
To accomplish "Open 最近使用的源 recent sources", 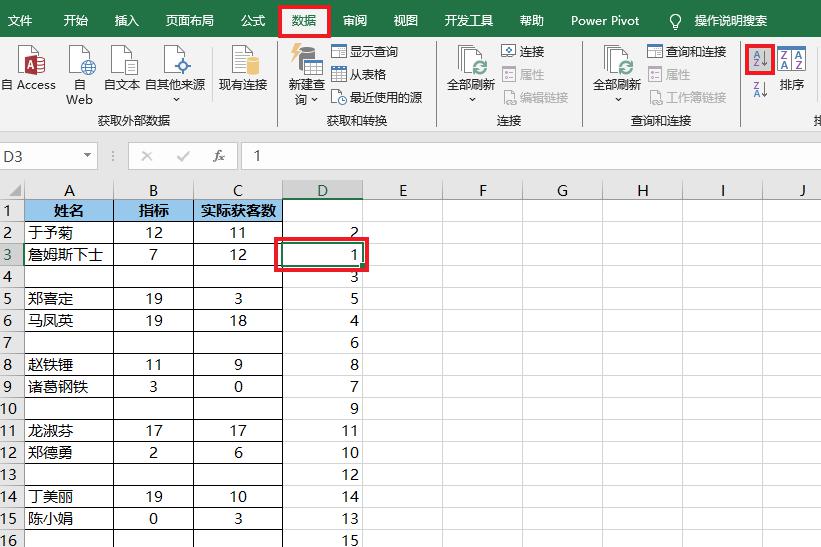I will pyautogui.click(x=376, y=97).
